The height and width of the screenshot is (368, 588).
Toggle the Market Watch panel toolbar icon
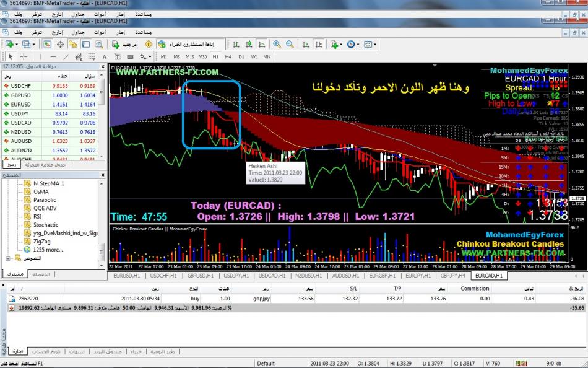[x=47, y=45]
